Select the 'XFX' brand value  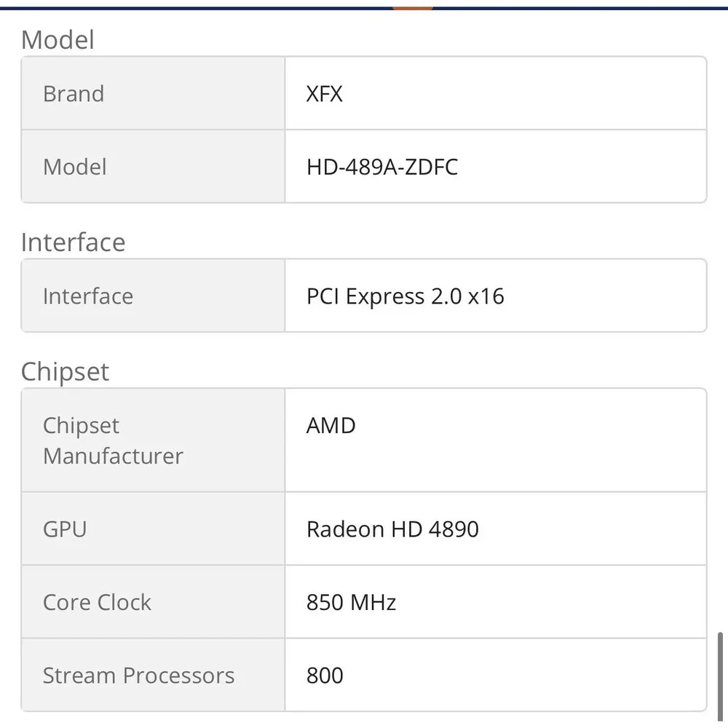(x=324, y=94)
